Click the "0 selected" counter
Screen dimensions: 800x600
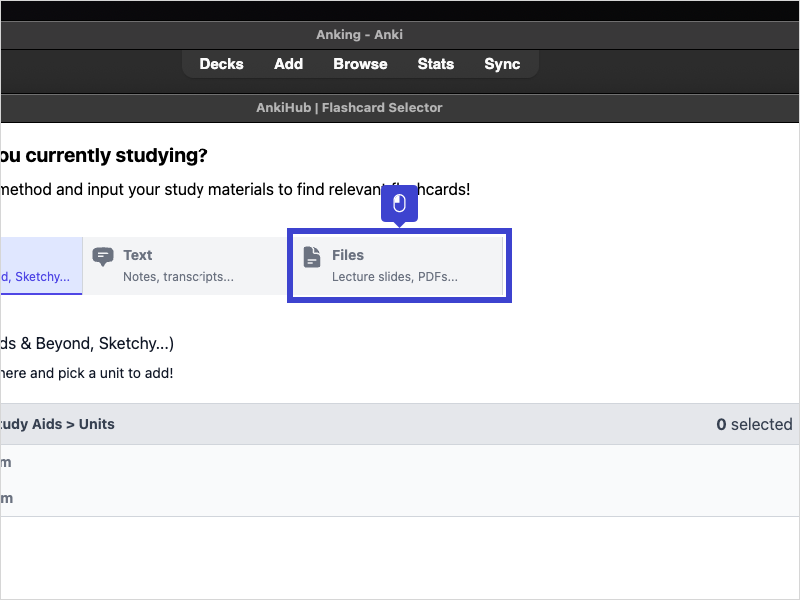pos(754,424)
